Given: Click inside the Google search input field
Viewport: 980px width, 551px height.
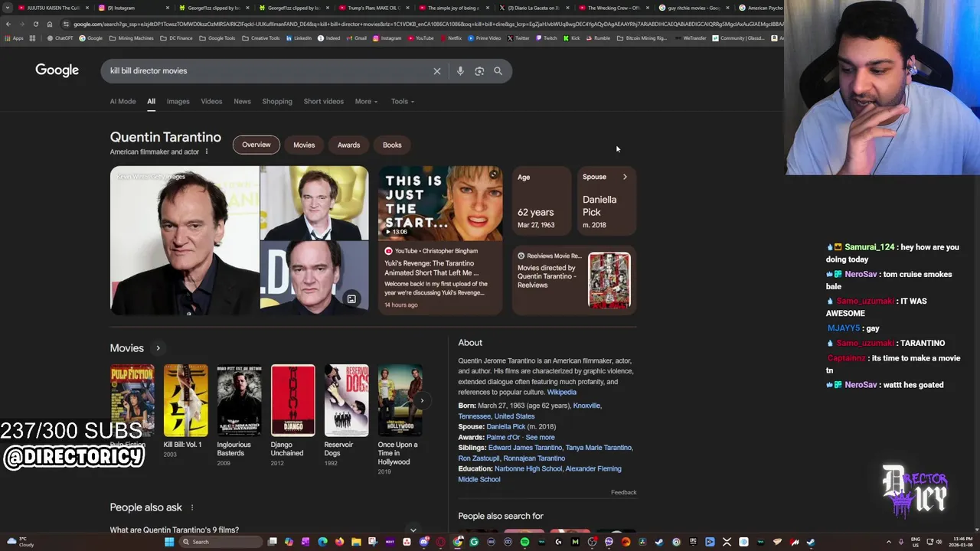Looking at the screenshot, I should (x=268, y=71).
